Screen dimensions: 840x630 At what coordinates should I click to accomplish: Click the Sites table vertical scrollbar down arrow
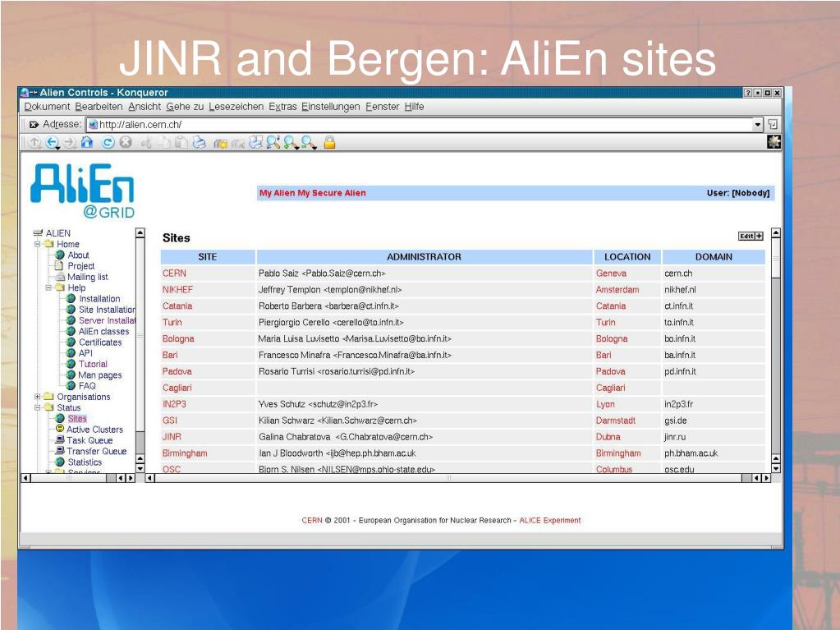click(x=776, y=468)
